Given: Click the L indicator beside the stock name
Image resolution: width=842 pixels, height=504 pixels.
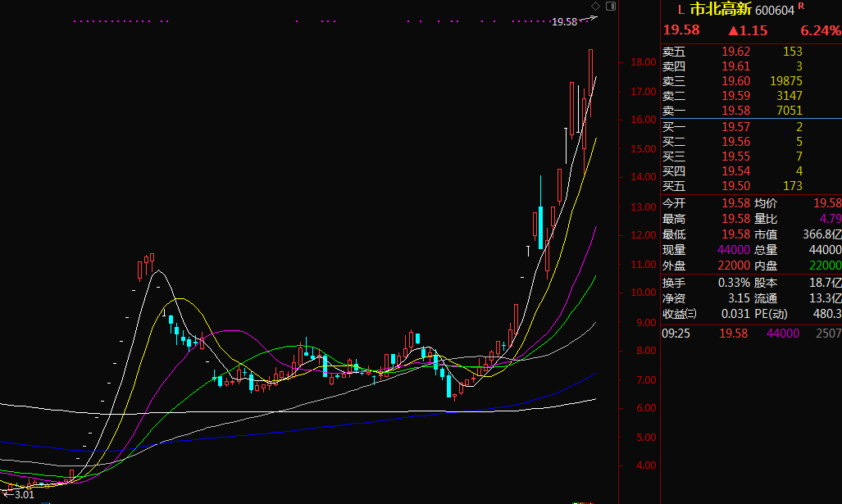Looking at the screenshot, I should (681, 10).
